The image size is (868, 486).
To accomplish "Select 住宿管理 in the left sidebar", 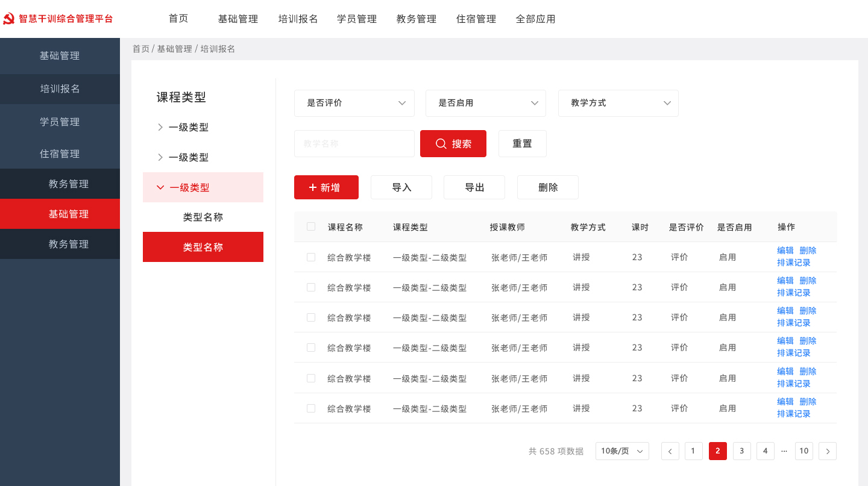I will (60, 154).
